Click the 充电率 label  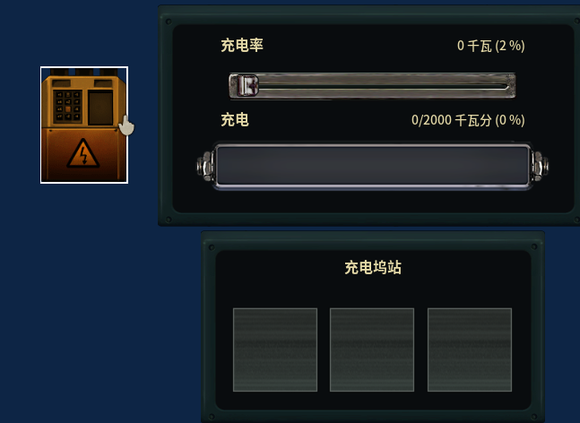click(242, 45)
